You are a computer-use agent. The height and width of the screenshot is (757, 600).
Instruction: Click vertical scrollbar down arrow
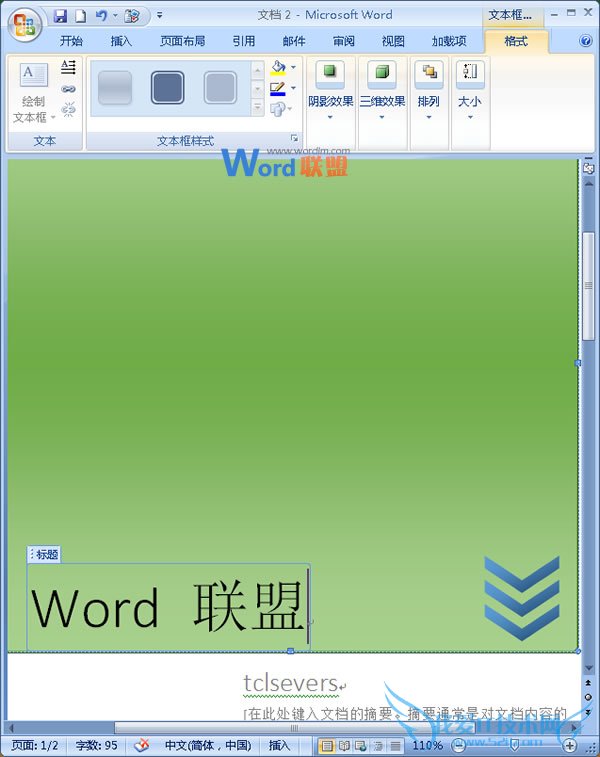click(x=588, y=668)
